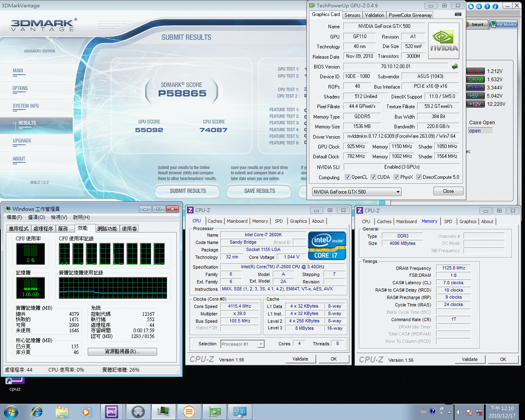525x420 pixels.
Task: Launch Internet Explorer from the taskbar
Action: point(37,412)
